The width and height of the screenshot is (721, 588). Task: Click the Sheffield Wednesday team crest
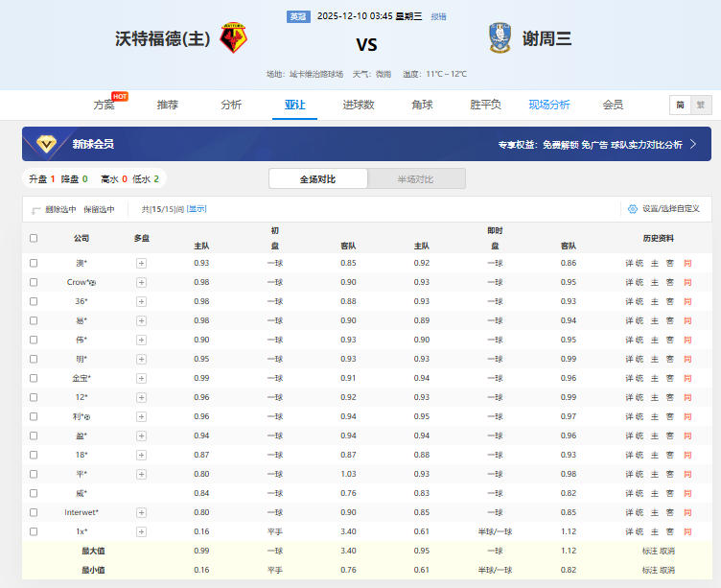point(499,39)
